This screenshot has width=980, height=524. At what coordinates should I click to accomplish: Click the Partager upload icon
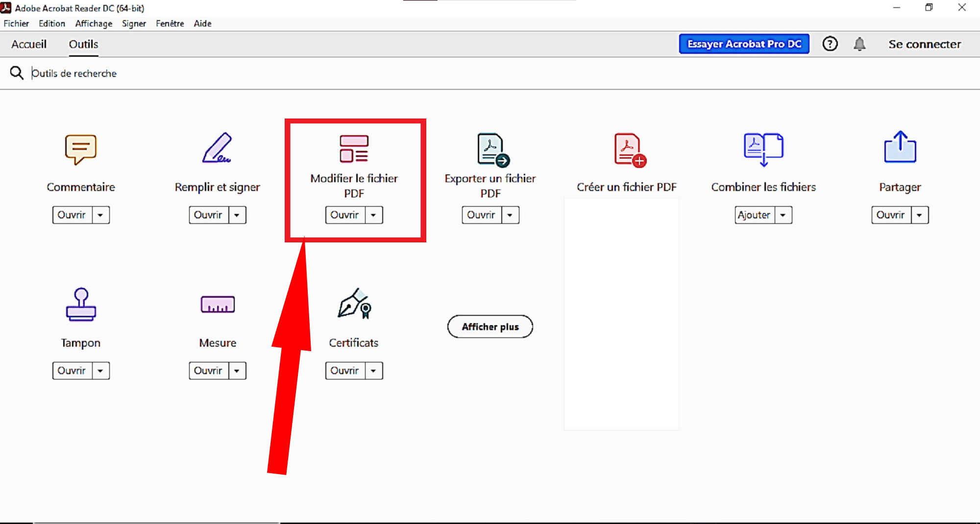click(x=900, y=147)
